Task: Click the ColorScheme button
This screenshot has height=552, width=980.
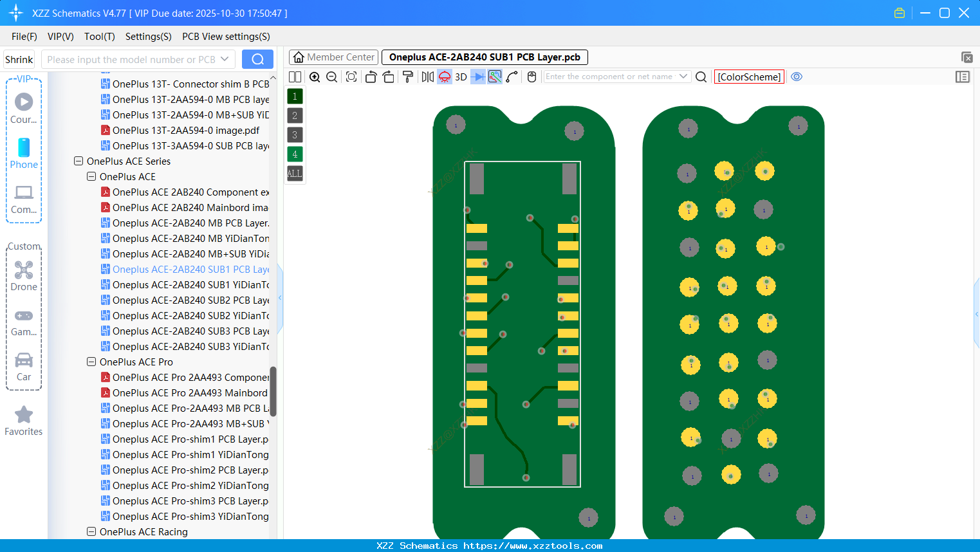Action: (748, 77)
